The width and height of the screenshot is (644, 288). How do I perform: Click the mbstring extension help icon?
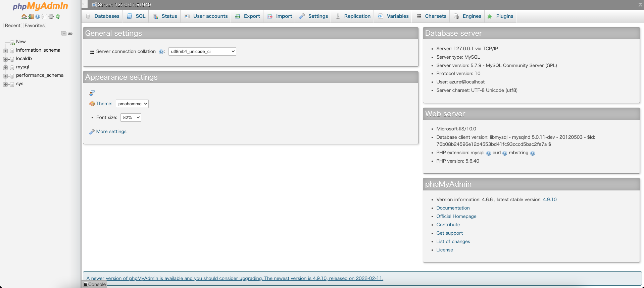[x=533, y=153]
